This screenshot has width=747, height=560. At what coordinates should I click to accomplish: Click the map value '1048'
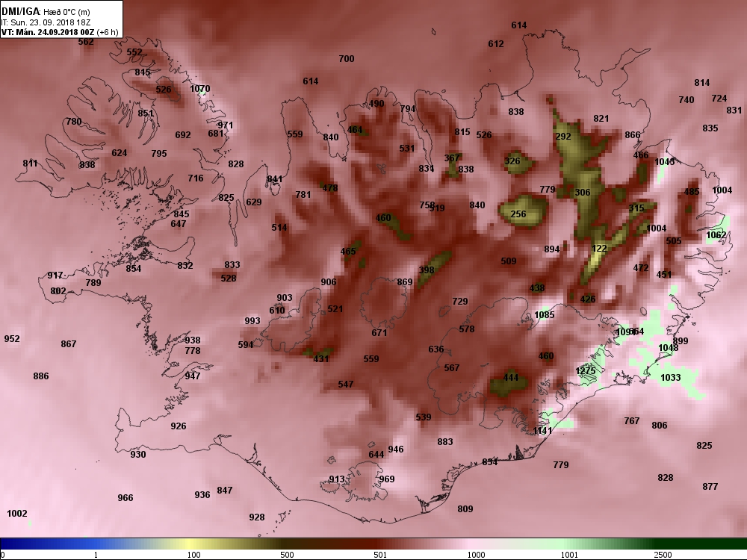(x=668, y=348)
